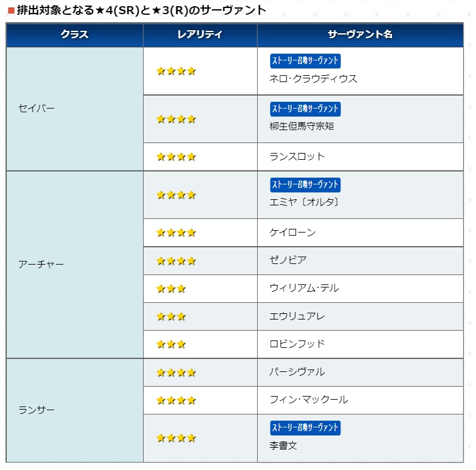Click story summon badge above エミヤ〔オルタ〕
476x470 pixels.
pos(305,184)
